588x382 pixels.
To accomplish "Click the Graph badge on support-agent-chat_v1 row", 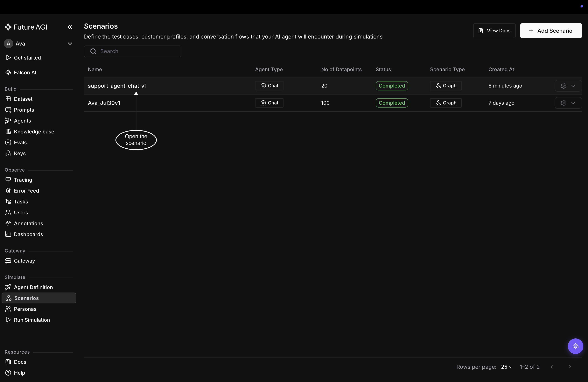I will coord(445,86).
